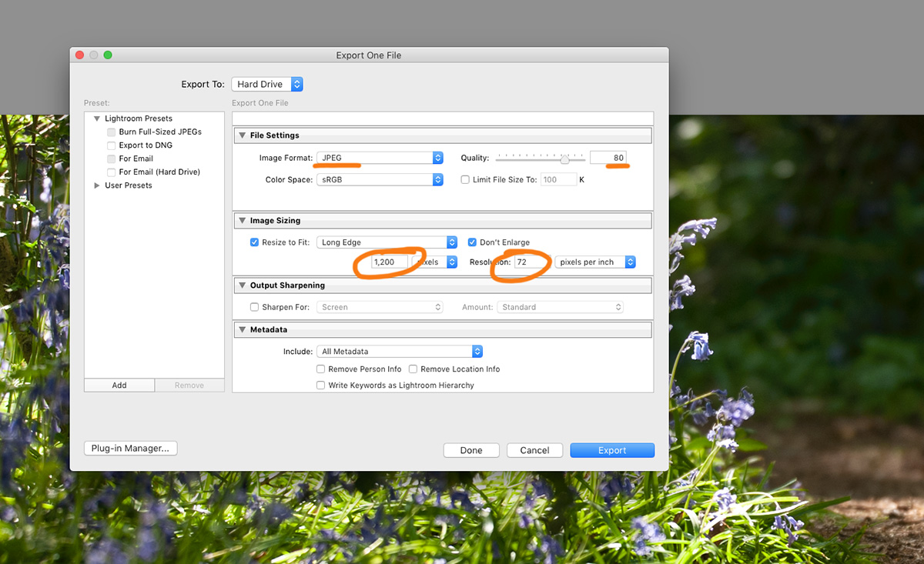Screen dimensions: 924x564
Task: Expand the User Presets folder
Action: [x=97, y=185]
